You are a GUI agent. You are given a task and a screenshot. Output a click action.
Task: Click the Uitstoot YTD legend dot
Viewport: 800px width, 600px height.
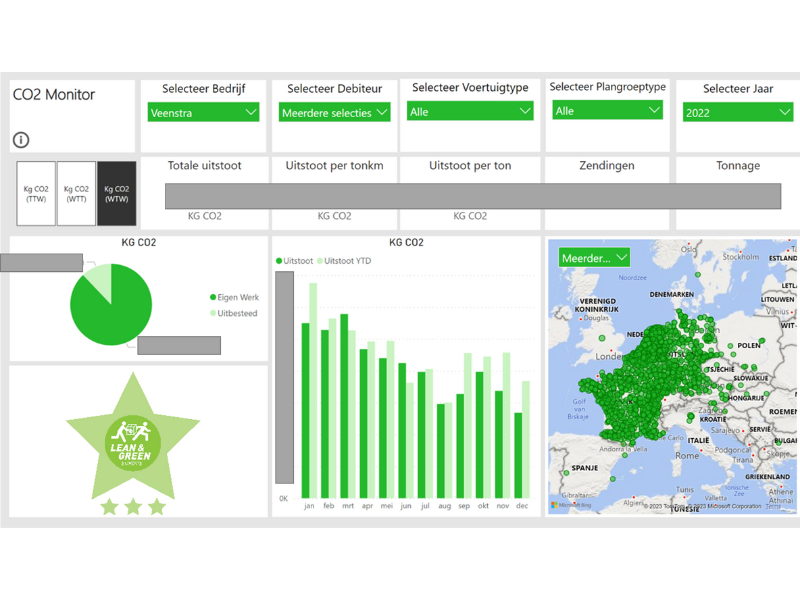click(x=321, y=261)
